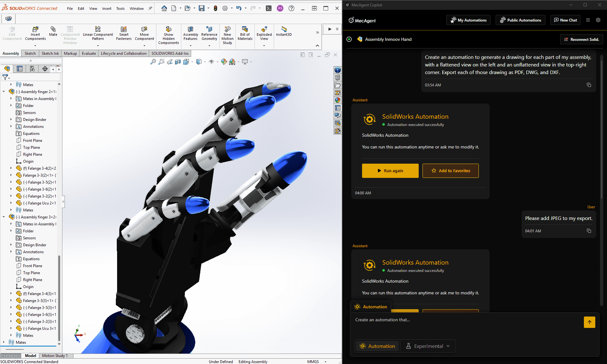This screenshot has height=364, width=607.
Task: Open the Experimental mode dropdown
Action: point(428,346)
